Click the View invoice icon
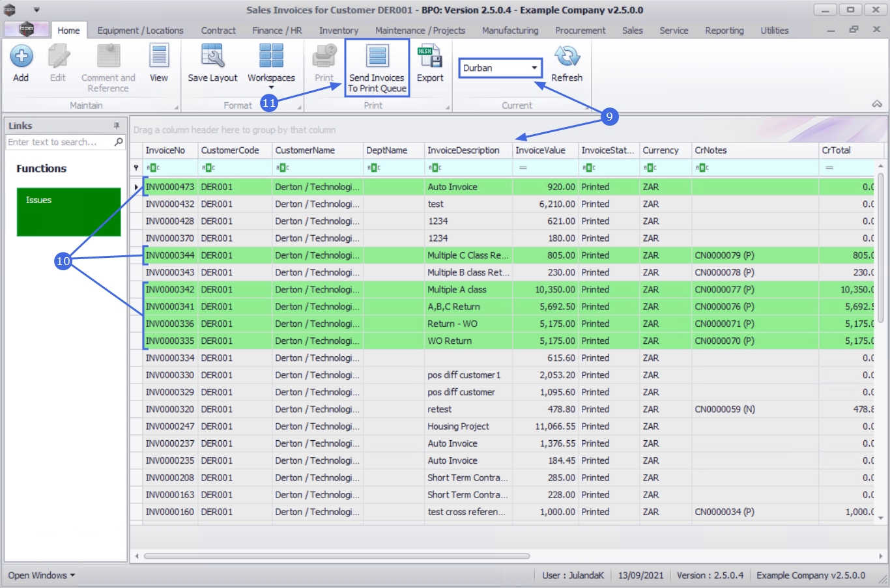890x588 pixels. 159,57
